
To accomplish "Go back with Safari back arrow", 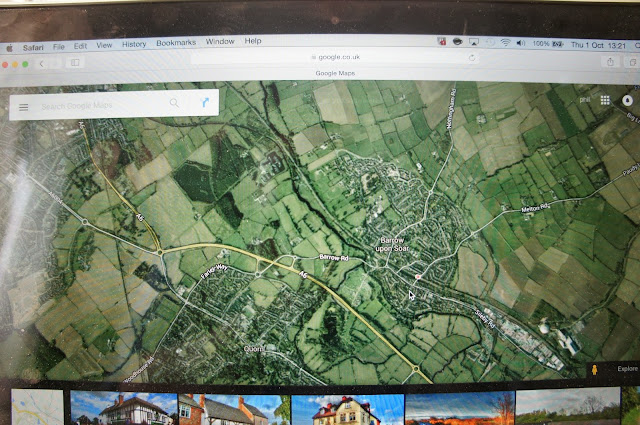I will pos(41,63).
